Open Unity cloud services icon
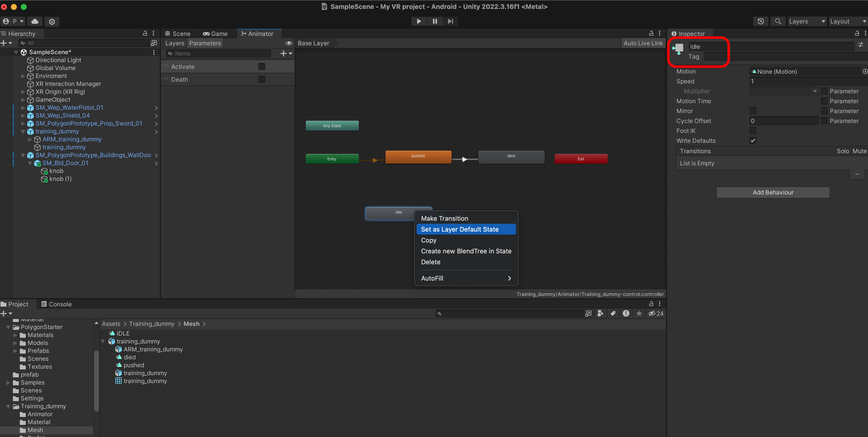868x437 pixels. click(35, 21)
